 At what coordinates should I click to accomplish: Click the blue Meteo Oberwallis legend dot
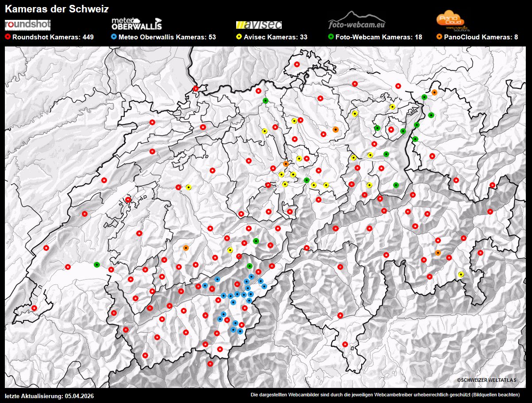tap(114, 37)
